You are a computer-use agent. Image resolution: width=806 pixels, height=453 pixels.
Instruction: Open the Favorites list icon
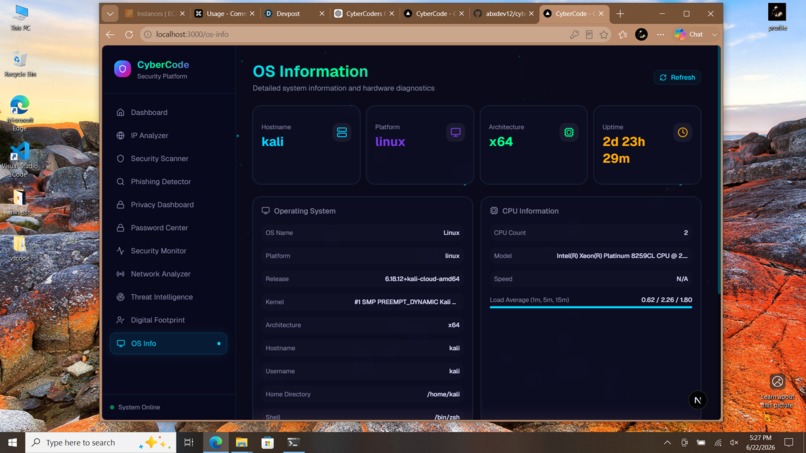(623, 34)
